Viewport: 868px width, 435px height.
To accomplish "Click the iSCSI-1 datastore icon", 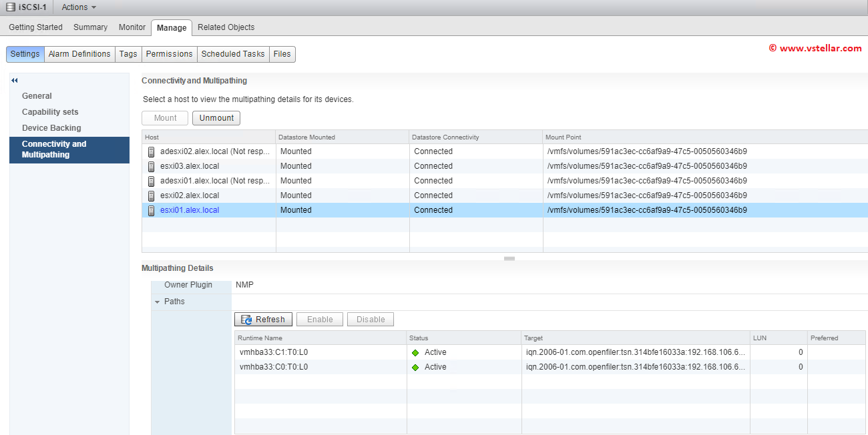I will click(x=11, y=7).
